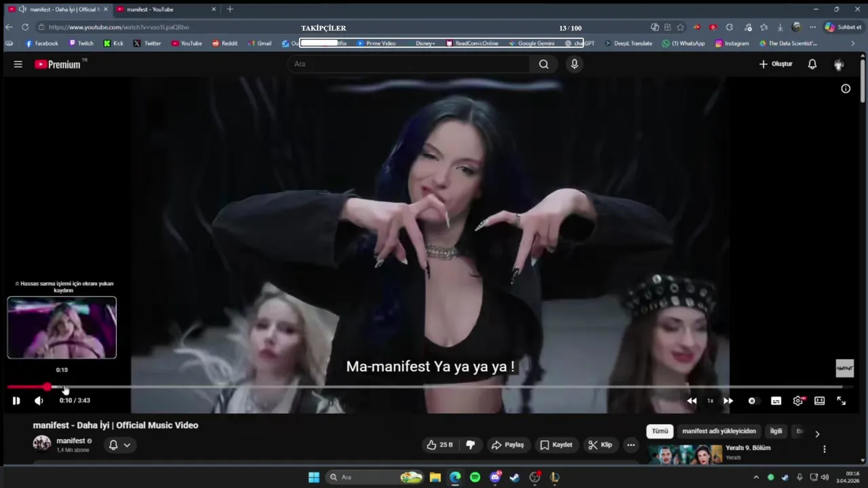
Task: Open Twitch bookmark
Action: point(81,43)
